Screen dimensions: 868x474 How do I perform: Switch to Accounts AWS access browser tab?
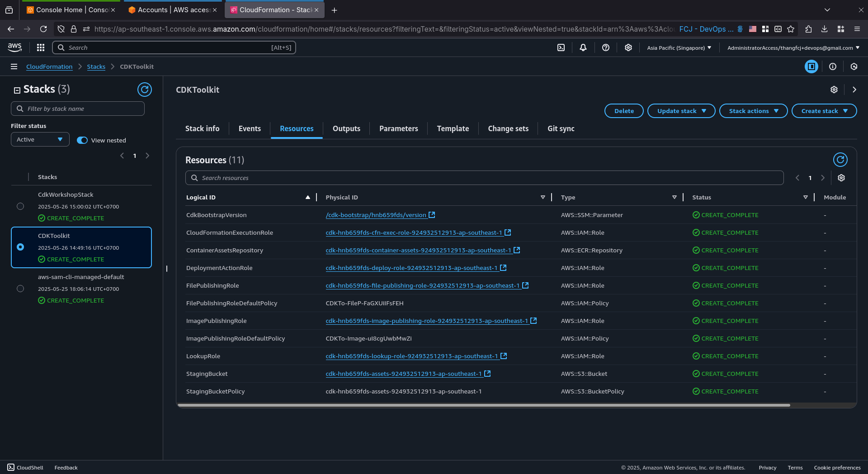pyautogui.click(x=173, y=10)
